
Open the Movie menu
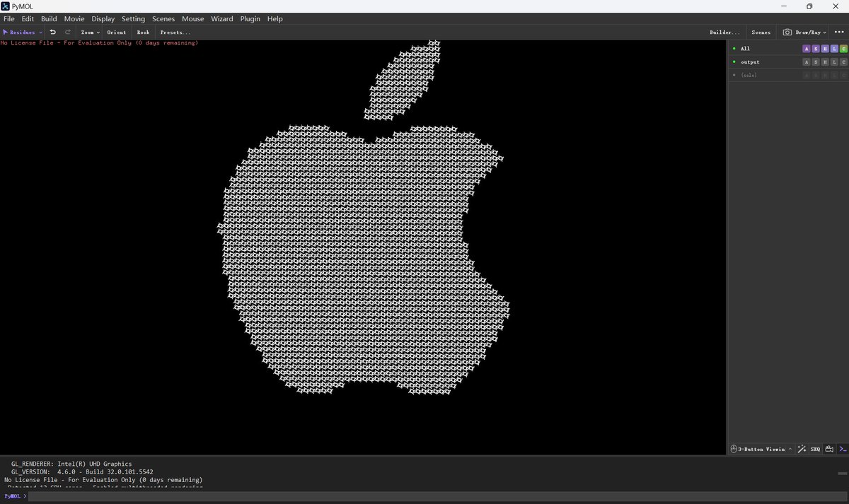pos(74,19)
